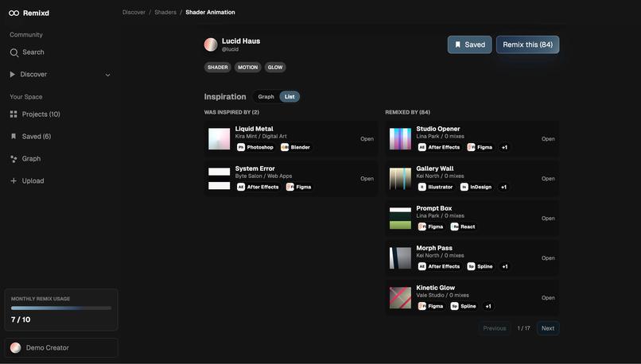Toggle the Saved state for this project
The width and height of the screenshot is (641, 364).
tap(470, 45)
